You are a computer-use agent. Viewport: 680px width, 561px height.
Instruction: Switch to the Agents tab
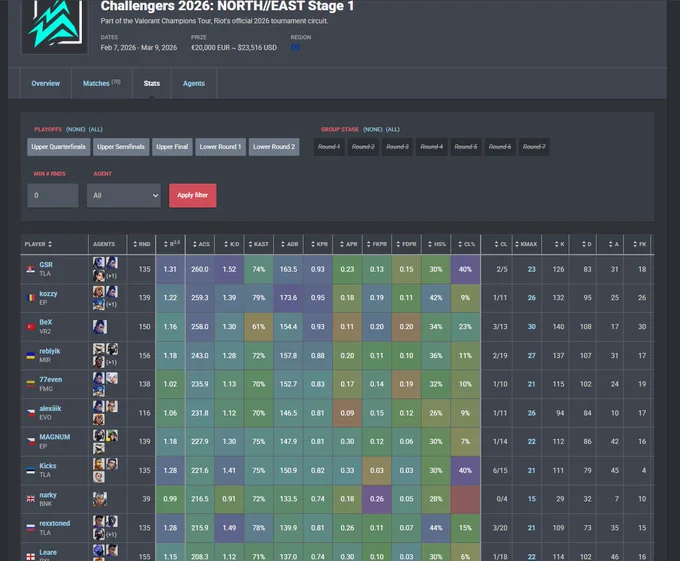click(194, 83)
